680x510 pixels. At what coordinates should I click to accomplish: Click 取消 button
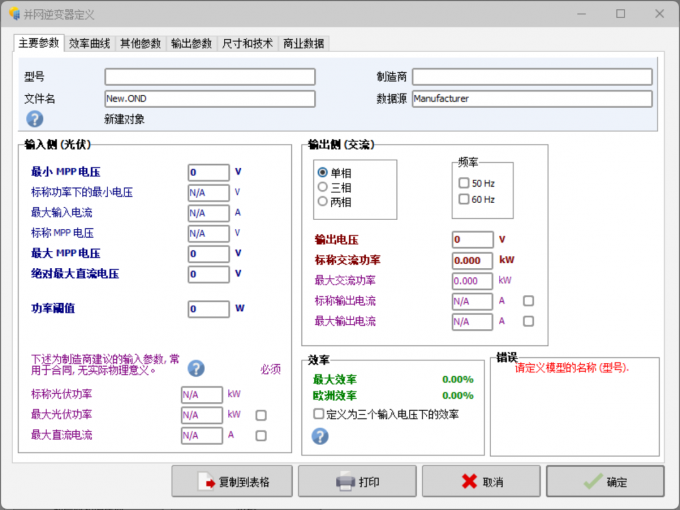point(481,481)
